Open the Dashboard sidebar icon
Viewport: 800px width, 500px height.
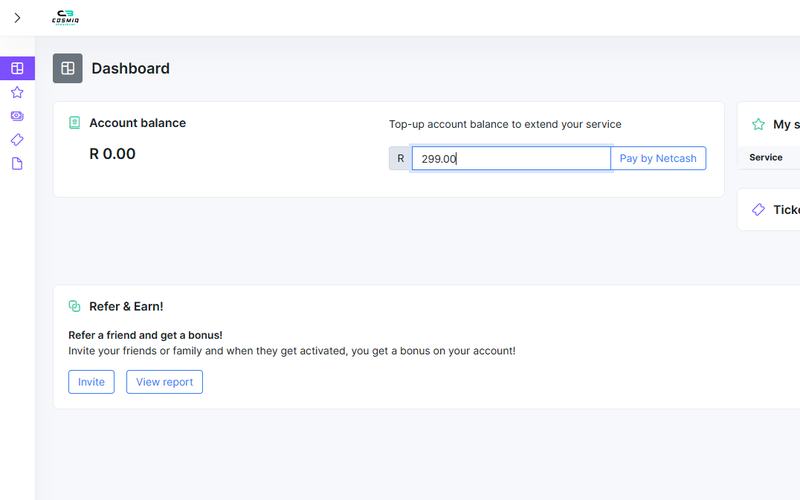[x=17, y=68]
